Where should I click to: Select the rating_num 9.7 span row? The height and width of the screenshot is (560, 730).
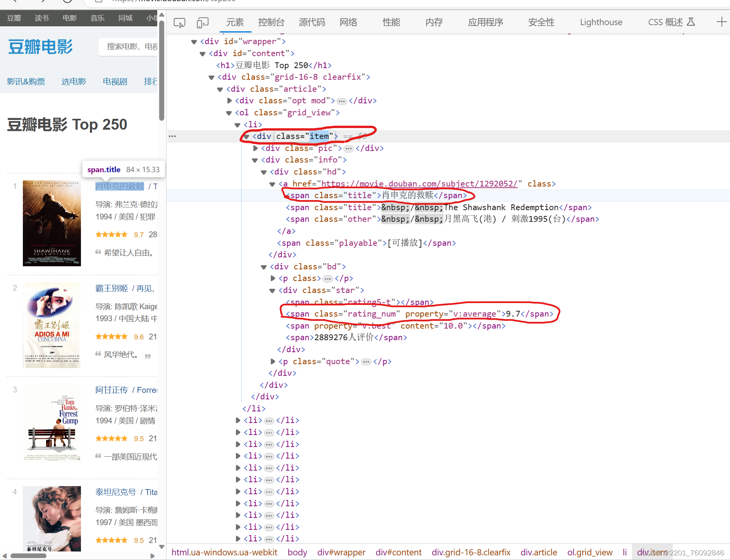point(420,314)
